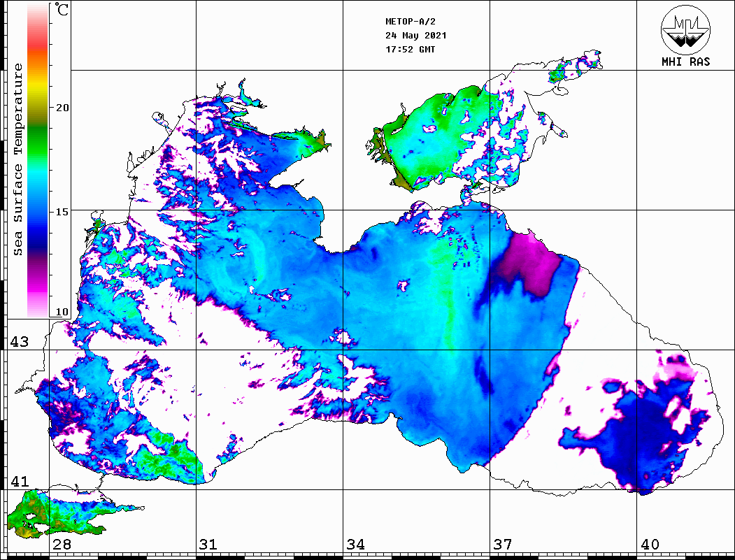Click the 'MHI RAS' caption text
The width and height of the screenshot is (735, 560).
point(685,62)
